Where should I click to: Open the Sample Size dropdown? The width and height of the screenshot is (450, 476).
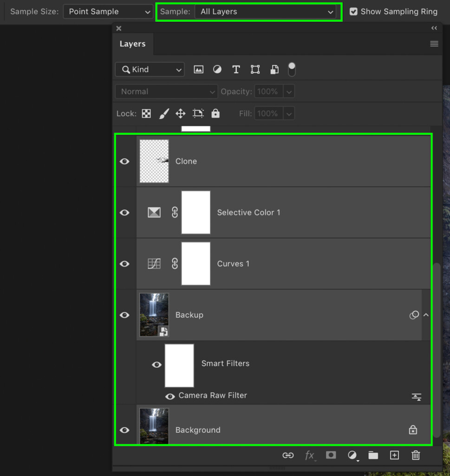pyautogui.click(x=108, y=12)
